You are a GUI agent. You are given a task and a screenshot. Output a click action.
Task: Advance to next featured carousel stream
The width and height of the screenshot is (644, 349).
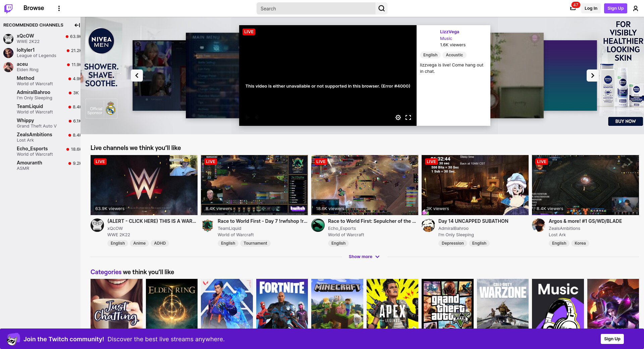pos(592,76)
